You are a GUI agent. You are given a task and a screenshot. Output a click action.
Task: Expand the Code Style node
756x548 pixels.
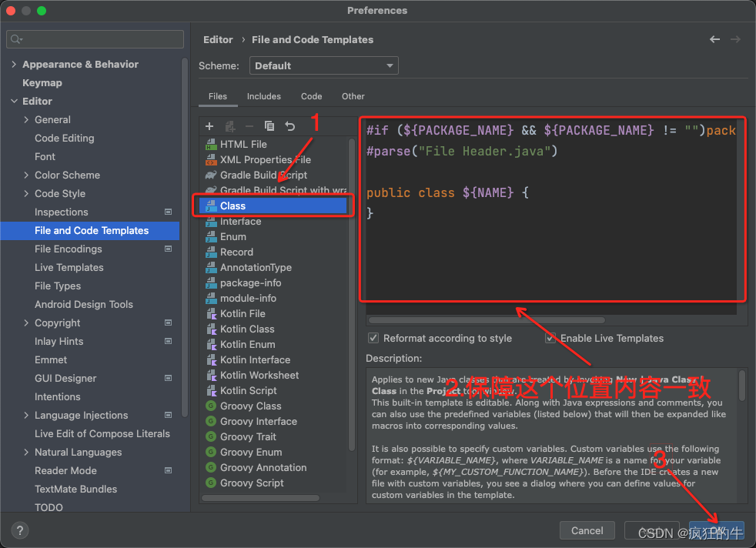click(x=26, y=193)
